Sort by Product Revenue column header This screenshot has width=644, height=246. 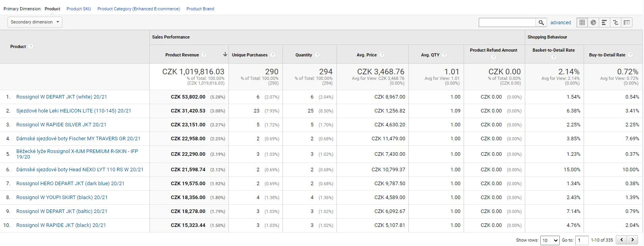pos(182,55)
